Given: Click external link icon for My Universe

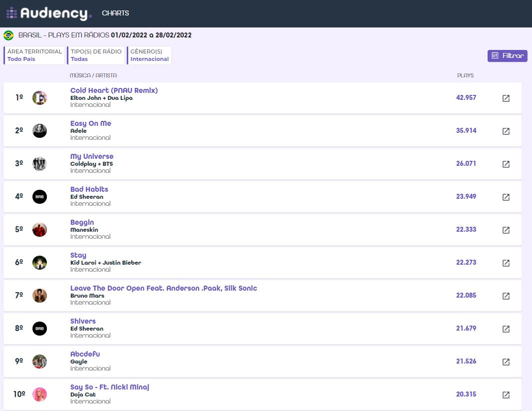Looking at the screenshot, I should coord(506,164).
